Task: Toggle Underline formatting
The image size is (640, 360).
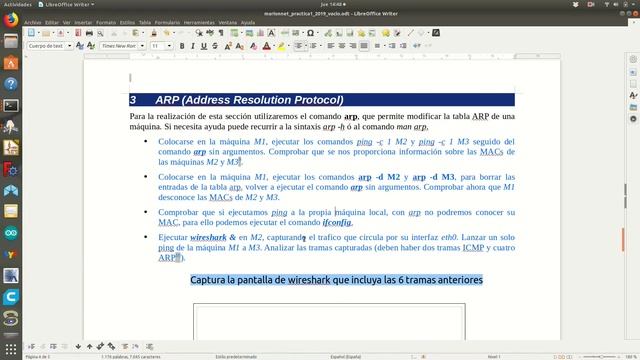Action: (x=204, y=46)
